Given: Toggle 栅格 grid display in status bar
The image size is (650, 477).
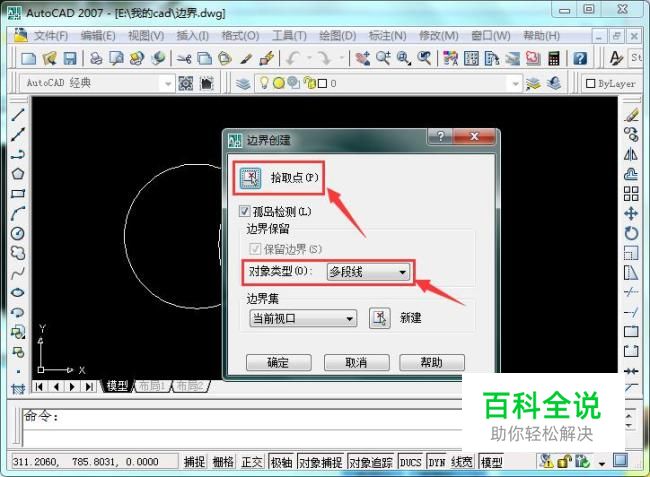Looking at the screenshot, I should point(223,462).
